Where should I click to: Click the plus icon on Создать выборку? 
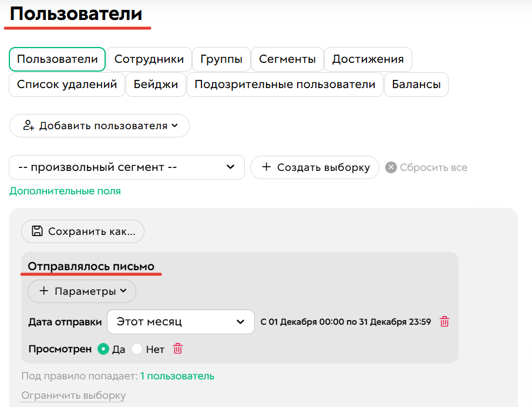point(267,167)
